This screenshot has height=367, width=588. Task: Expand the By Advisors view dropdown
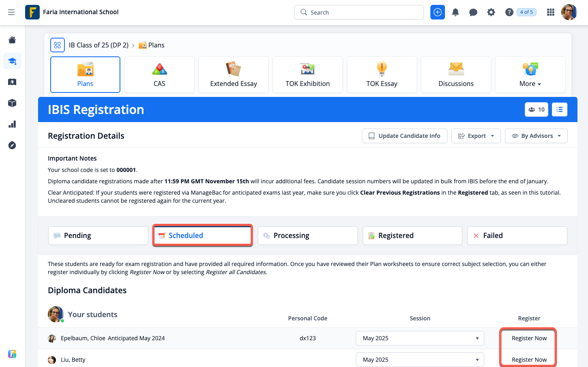tap(536, 136)
